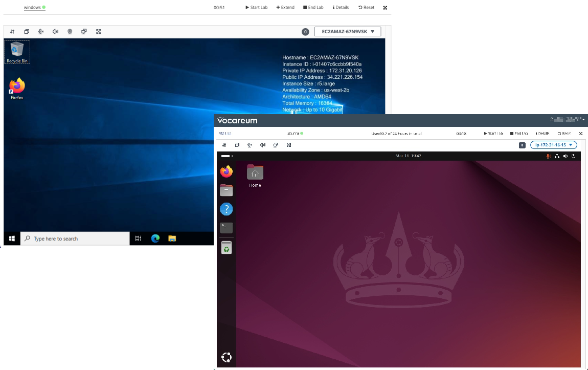Toggle microphone in Windows lab toolbar
Image resolution: width=588 pixels, height=370 pixels.
[x=41, y=32]
